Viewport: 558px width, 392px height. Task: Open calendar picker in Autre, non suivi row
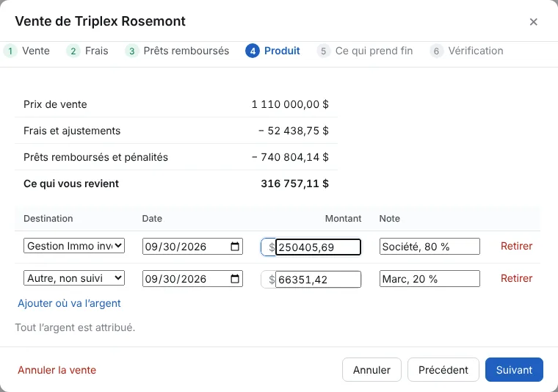pos(235,279)
